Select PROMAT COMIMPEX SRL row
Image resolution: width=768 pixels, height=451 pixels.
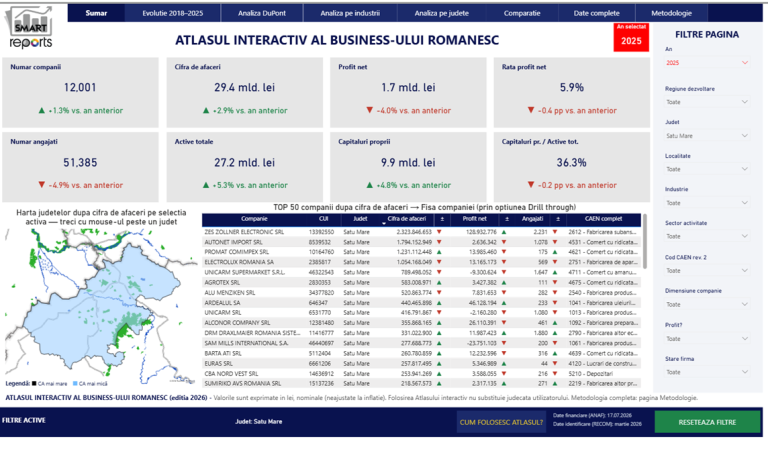421,252
